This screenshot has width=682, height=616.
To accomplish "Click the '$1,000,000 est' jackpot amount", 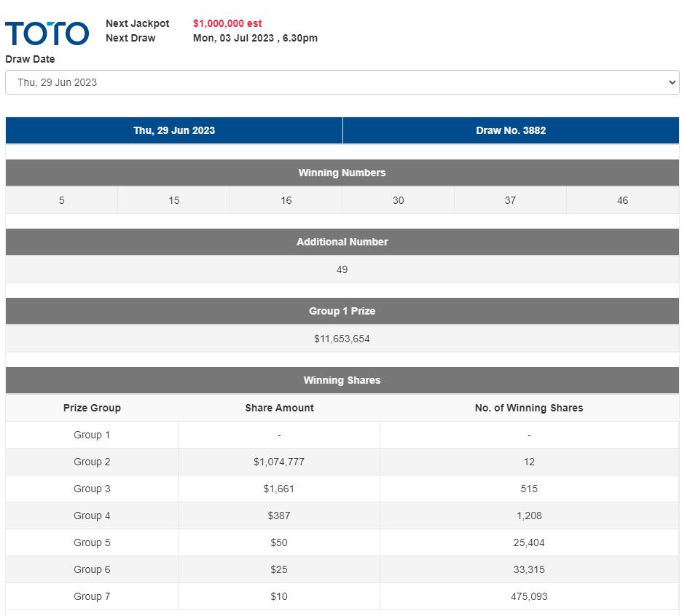I will [x=227, y=23].
